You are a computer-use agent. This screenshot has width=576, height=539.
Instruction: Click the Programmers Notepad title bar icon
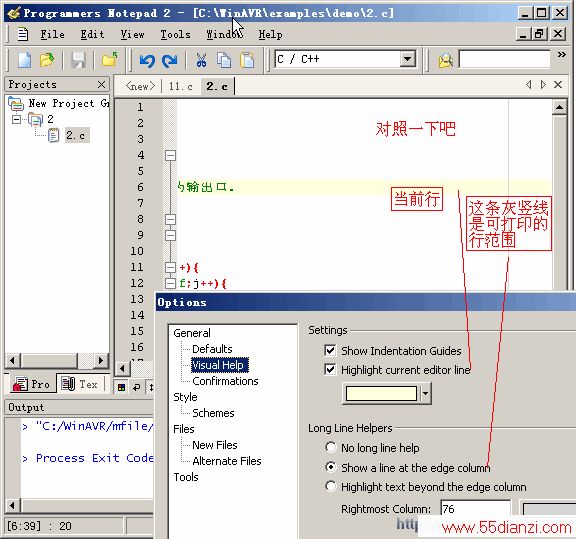(x=14, y=13)
